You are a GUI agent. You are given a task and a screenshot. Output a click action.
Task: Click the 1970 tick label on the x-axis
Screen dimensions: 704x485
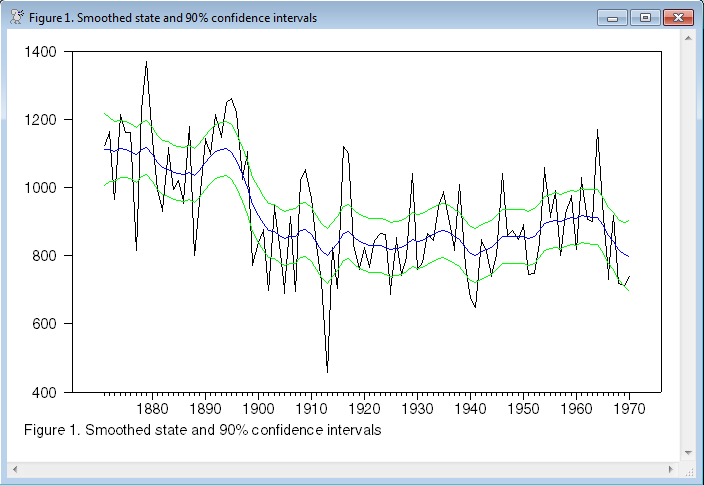click(x=629, y=409)
